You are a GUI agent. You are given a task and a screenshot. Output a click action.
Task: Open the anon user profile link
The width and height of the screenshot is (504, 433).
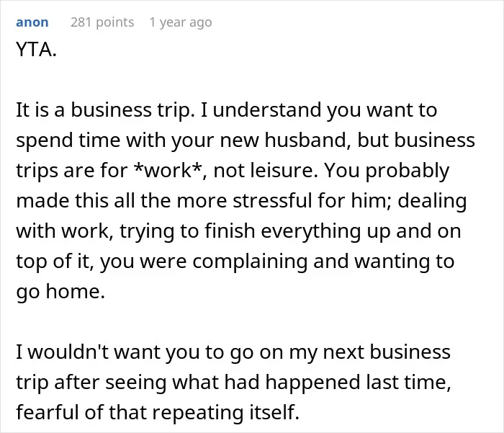pos(32,22)
